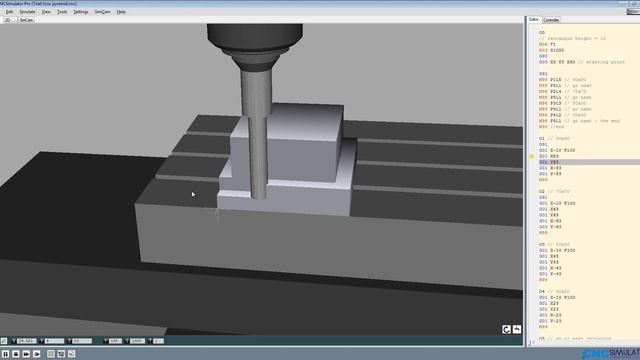Click the yellow breakpoint marker in editor margin

pos(531,156)
